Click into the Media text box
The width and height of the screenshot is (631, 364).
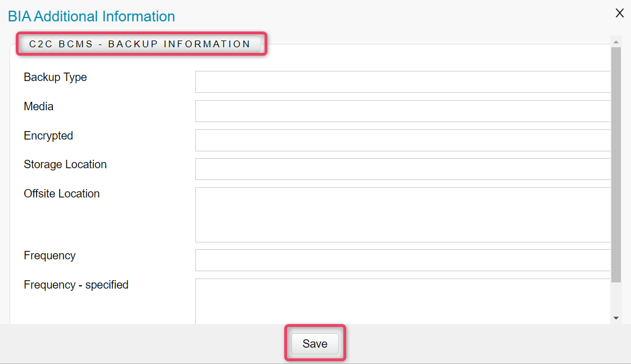tap(402, 111)
